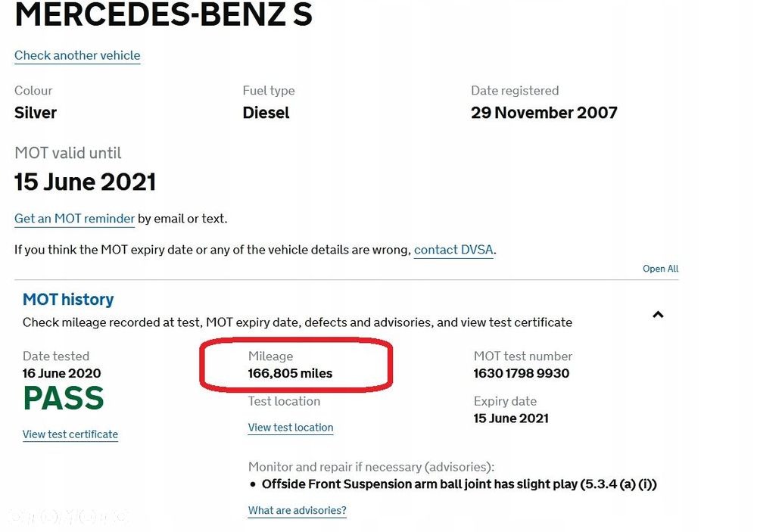This screenshot has height=532, width=757.
Task: Click the Diesel fuel type value
Action: (x=266, y=113)
